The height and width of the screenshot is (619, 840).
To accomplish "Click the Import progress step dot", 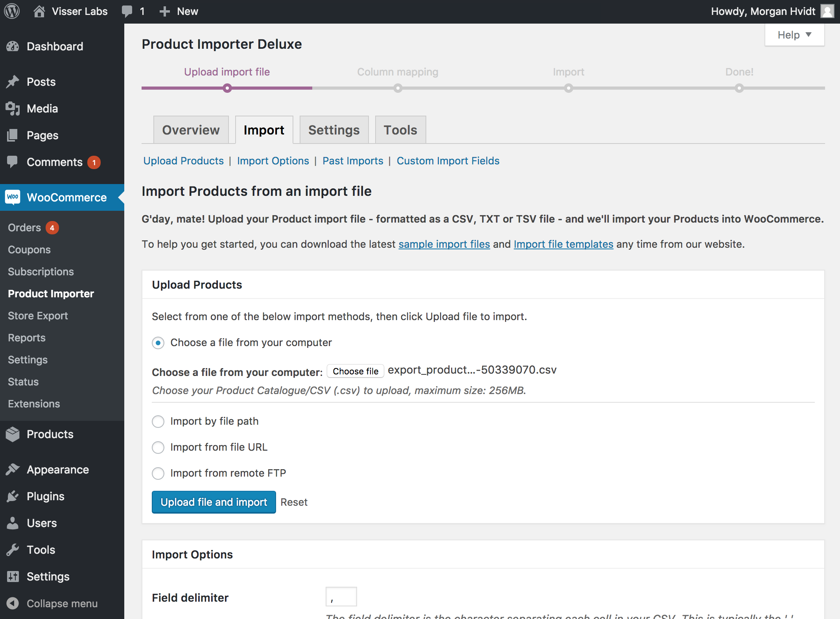I will pos(569,88).
